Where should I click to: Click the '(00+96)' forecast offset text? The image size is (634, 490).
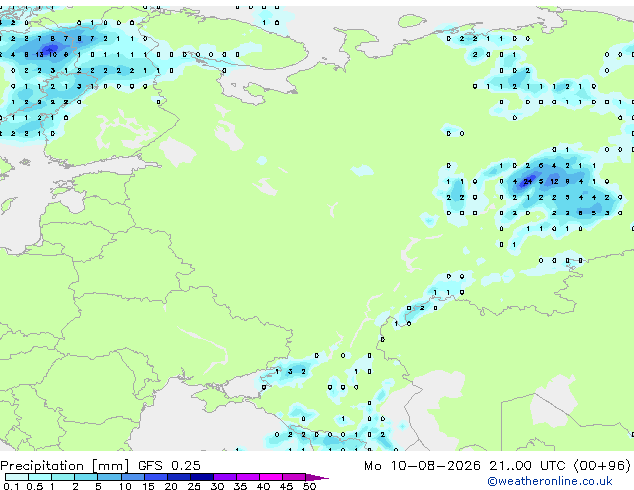(x=602, y=466)
